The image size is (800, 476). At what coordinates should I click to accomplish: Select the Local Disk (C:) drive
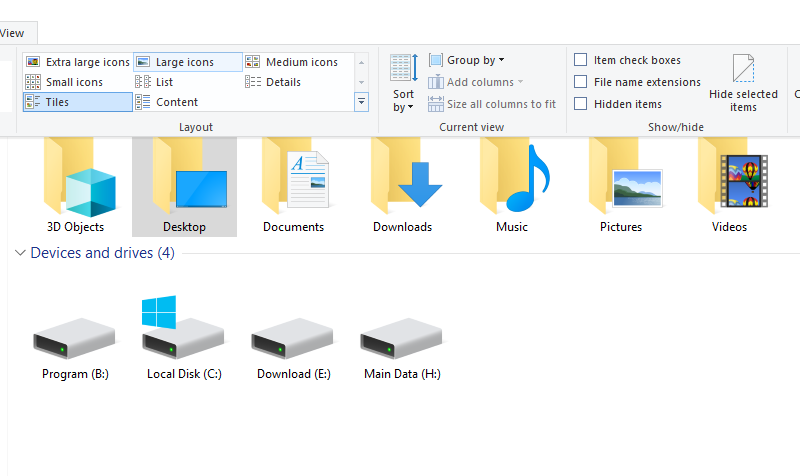(184, 337)
